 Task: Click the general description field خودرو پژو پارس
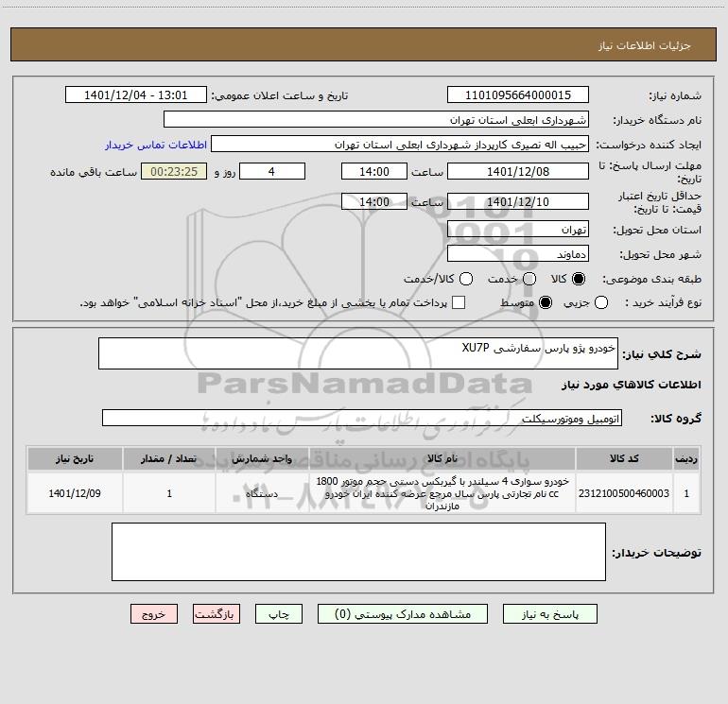(x=358, y=353)
